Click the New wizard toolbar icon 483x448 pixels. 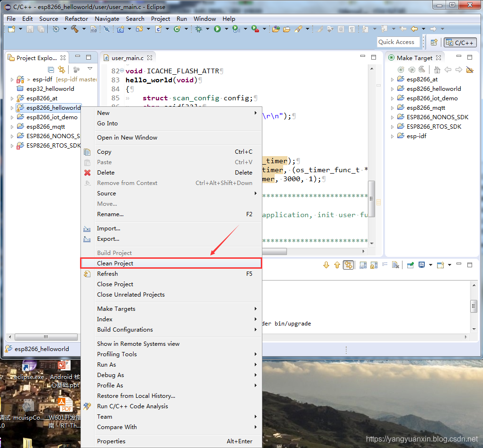pos(12,29)
